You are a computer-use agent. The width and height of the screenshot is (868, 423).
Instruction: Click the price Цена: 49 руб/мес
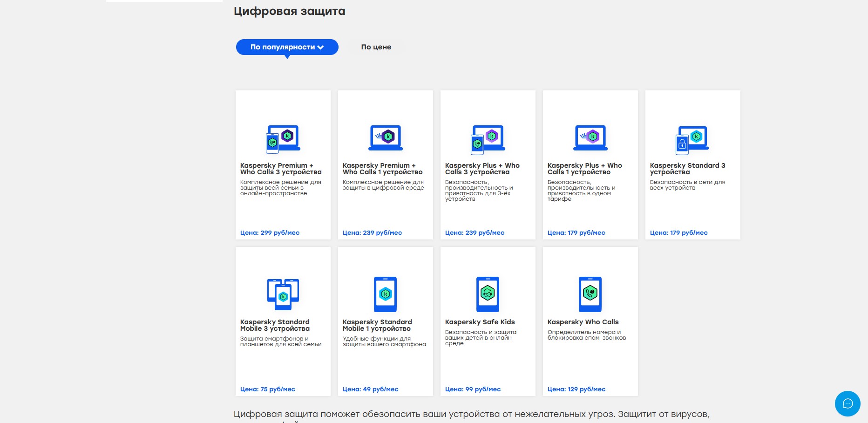(371, 389)
